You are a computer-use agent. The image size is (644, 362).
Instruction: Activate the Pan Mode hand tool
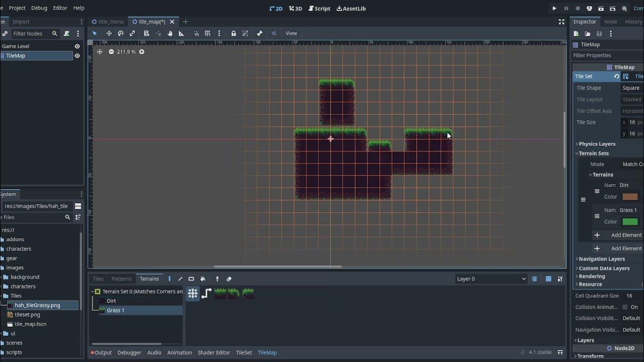[x=170, y=33]
